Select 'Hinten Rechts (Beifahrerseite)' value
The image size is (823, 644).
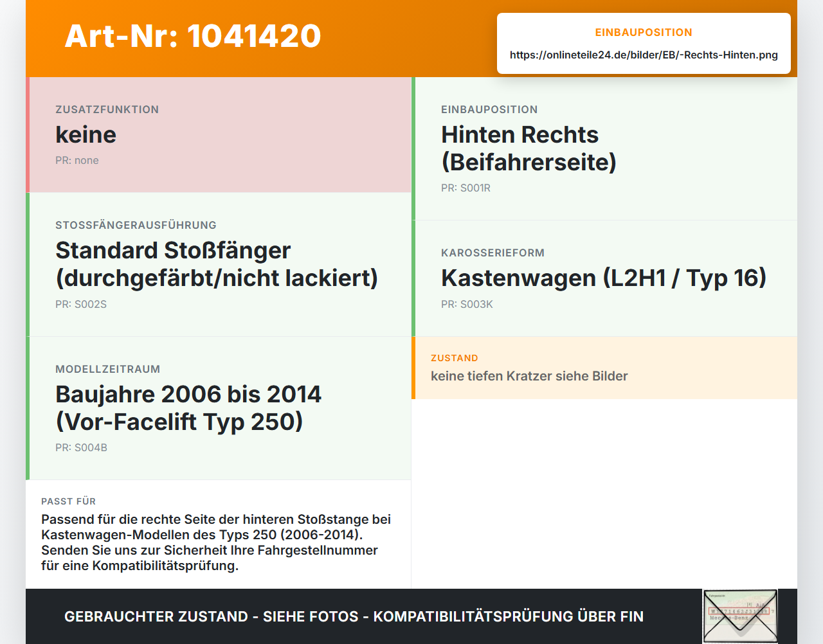529,148
